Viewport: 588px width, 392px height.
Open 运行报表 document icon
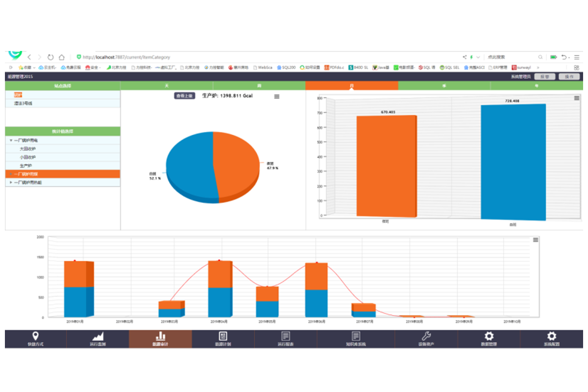point(286,336)
